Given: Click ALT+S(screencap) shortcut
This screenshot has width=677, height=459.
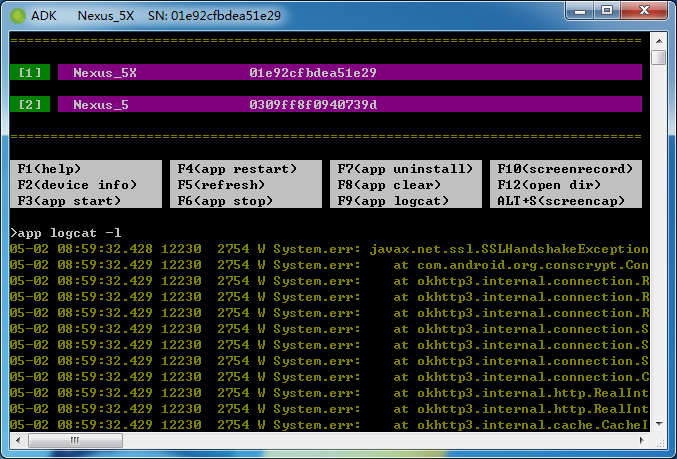Looking at the screenshot, I should [x=561, y=201].
